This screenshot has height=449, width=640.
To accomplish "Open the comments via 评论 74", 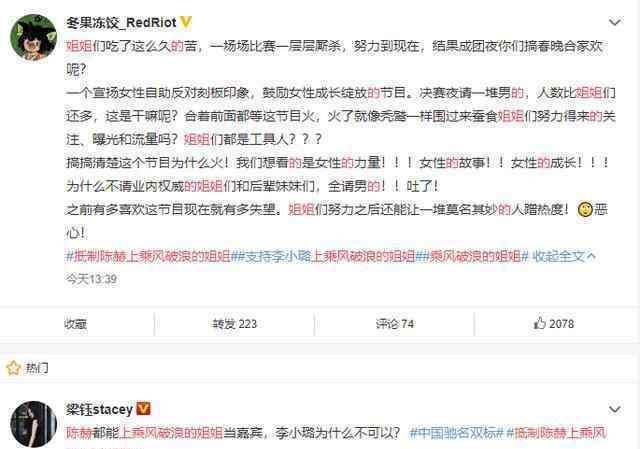I will 395,324.
